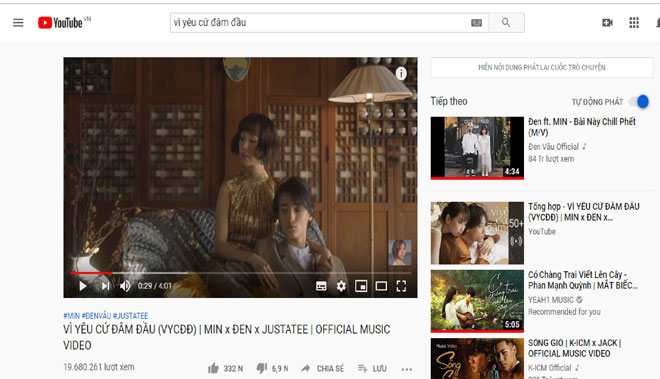Switch to miniplayer mode
660x379 pixels.
361,286
